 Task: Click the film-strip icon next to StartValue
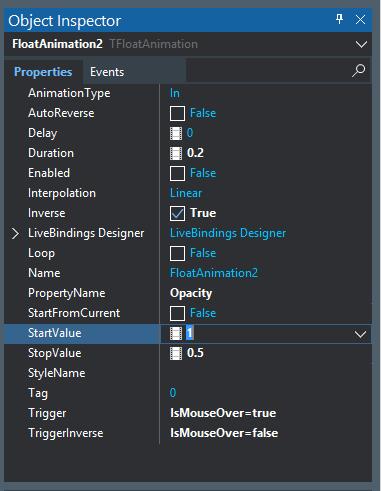tap(176, 333)
